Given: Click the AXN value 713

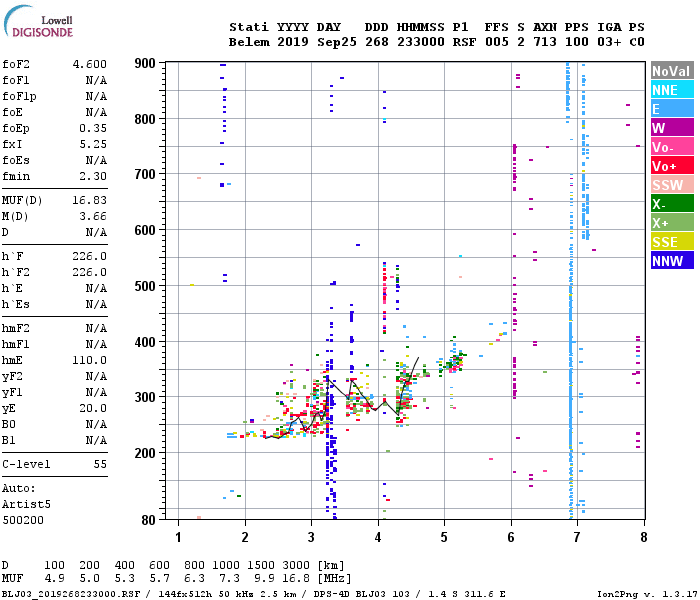Looking at the screenshot, I should pyautogui.click(x=545, y=42).
